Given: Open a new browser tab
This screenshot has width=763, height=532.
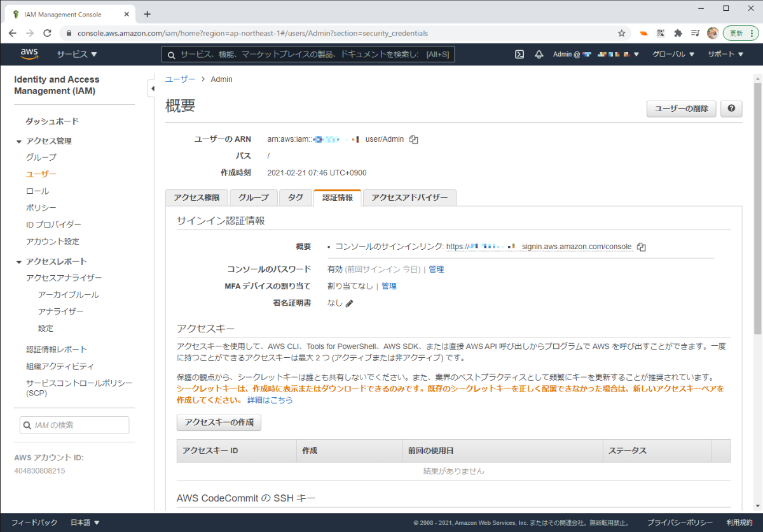Looking at the screenshot, I should (x=148, y=13).
